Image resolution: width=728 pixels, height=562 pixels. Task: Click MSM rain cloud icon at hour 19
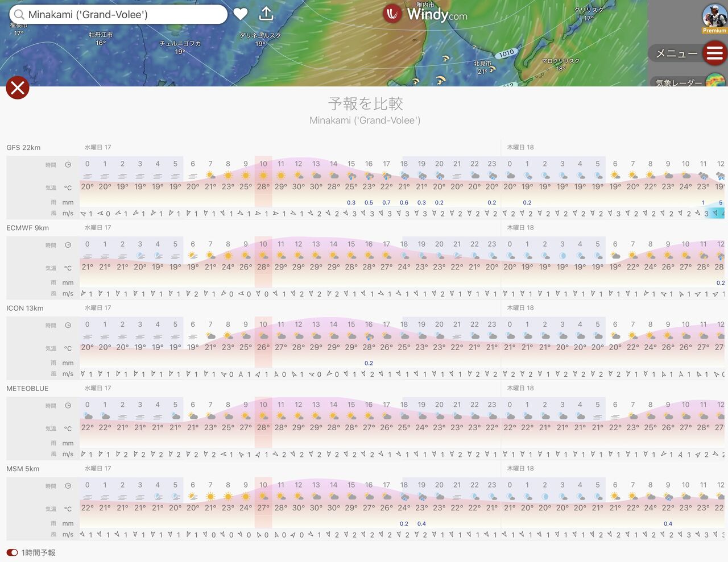pyautogui.click(x=421, y=497)
